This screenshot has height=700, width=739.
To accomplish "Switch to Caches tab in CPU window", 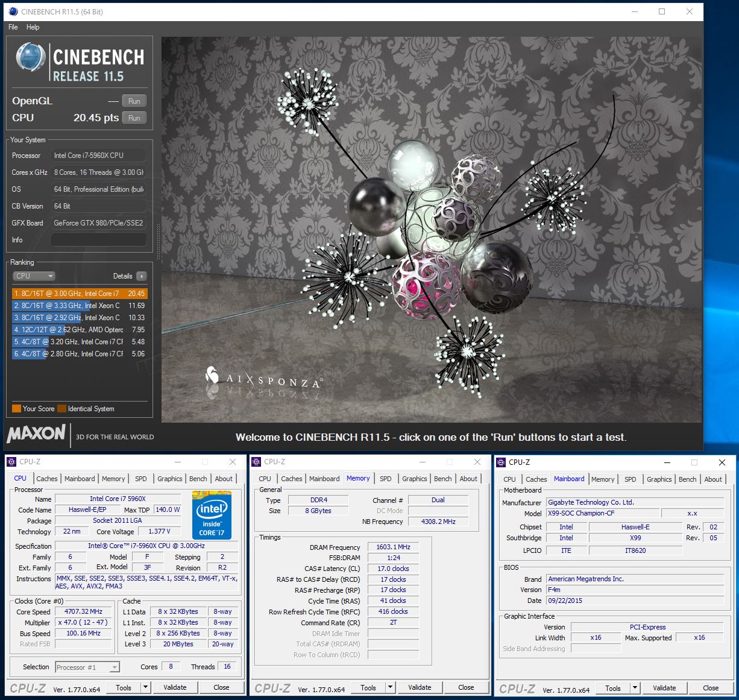I will (x=47, y=479).
